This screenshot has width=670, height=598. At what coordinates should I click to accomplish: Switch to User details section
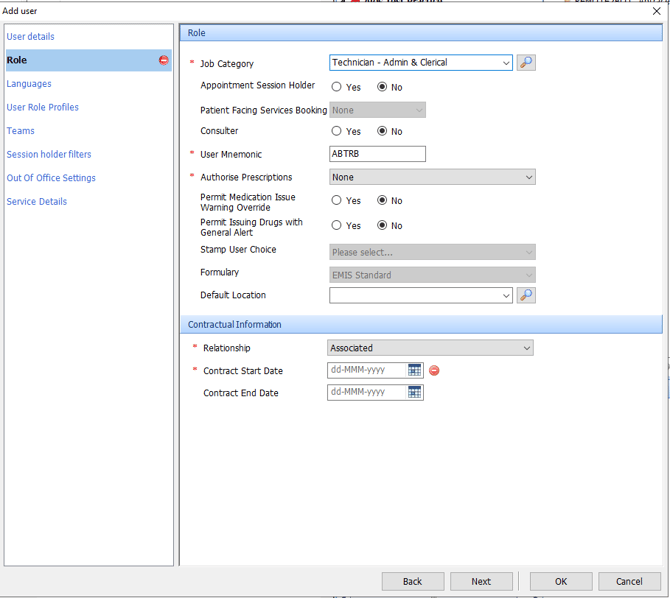pos(31,37)
